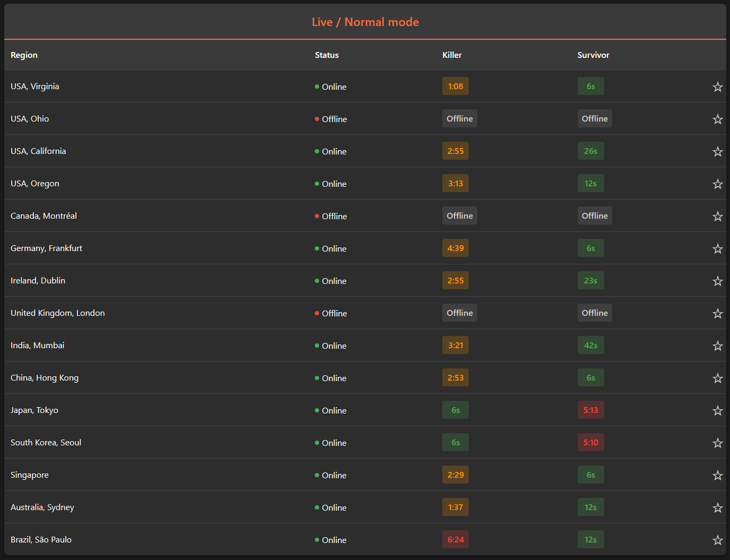Select China, Hong Kong region name
The width and height of the screenshot is (730, 560).
(45, 378)
